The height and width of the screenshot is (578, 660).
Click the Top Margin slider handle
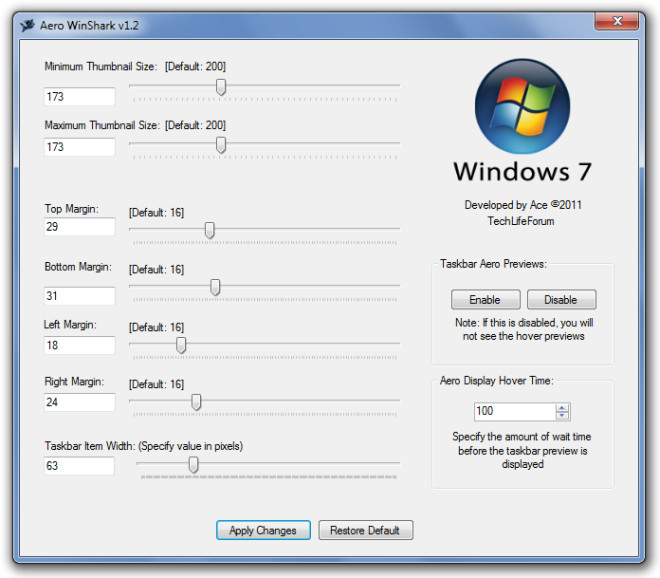209,230
